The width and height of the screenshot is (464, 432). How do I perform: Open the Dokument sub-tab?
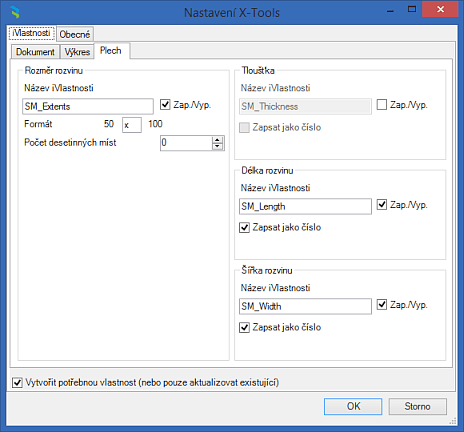click(x=35, y=52)
